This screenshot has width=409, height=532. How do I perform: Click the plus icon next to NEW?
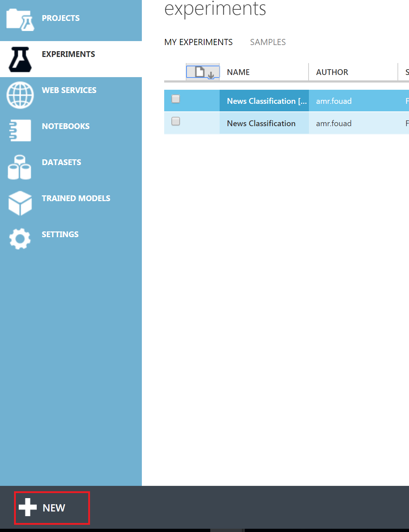(28, 507)
